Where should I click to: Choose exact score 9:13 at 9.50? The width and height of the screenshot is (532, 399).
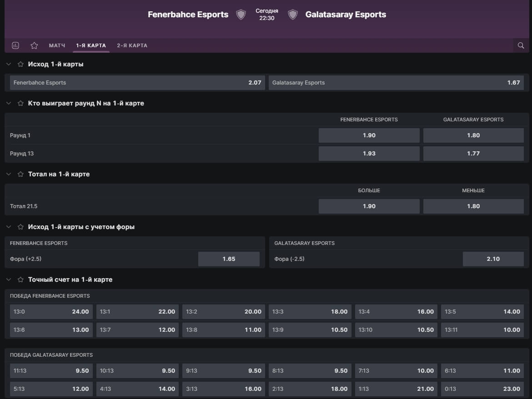[224, 371]
